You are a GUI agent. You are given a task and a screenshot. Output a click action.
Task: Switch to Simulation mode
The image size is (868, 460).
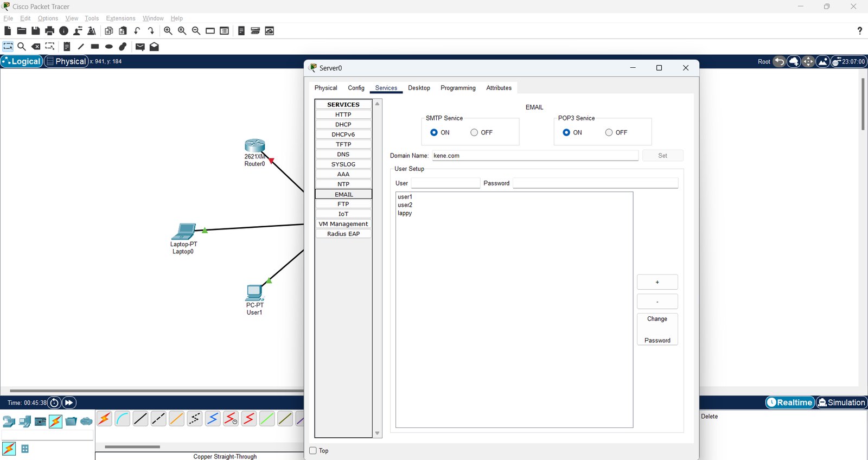(x=841, y=403)
